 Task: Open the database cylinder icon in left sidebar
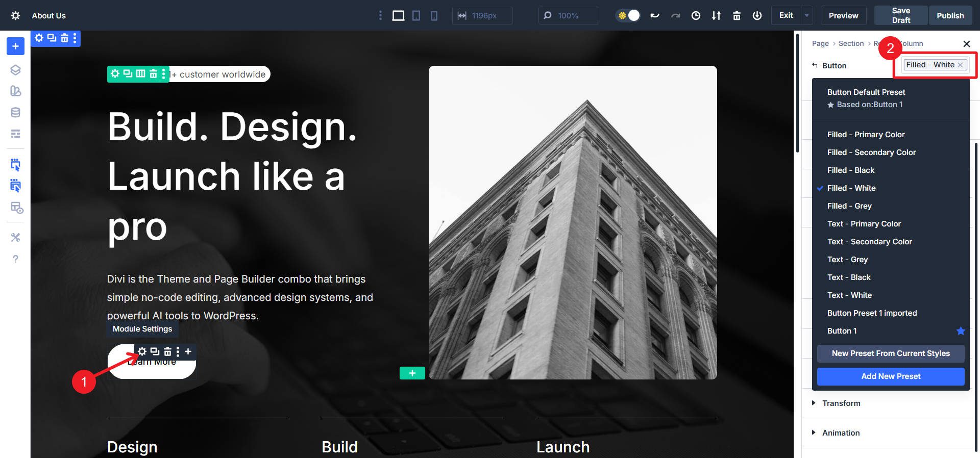15,113
